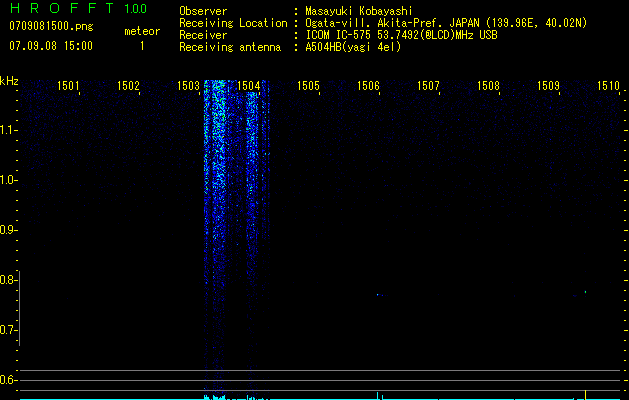The width and height of the screenshot is (629, 400).
Task: Click the 1.1 kHz frequency label
Action: [8, 130]
